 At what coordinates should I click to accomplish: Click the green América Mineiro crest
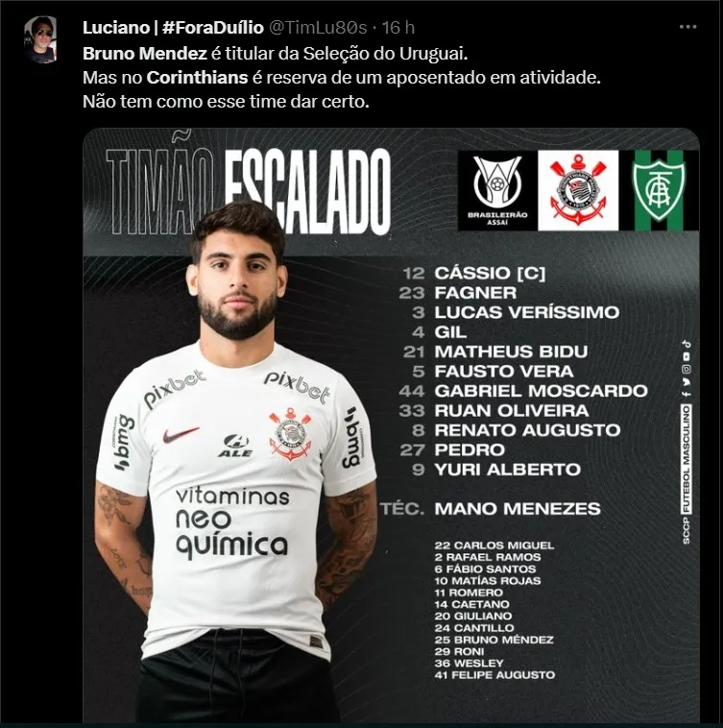[659, 190]
